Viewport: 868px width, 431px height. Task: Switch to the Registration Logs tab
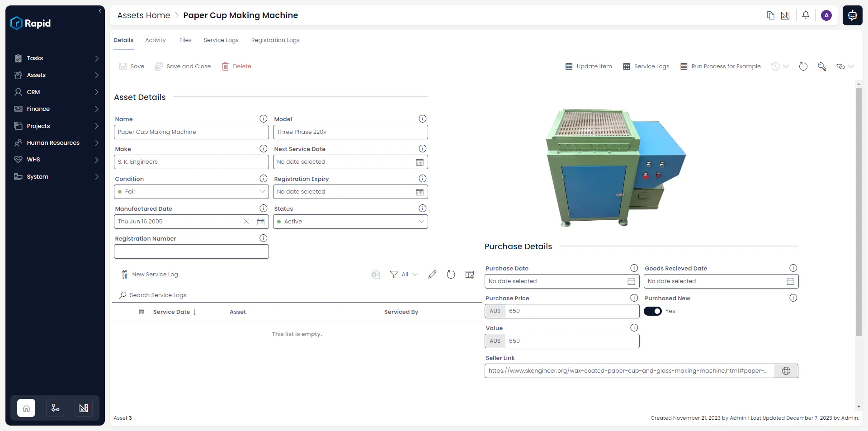tap(275, 40)
